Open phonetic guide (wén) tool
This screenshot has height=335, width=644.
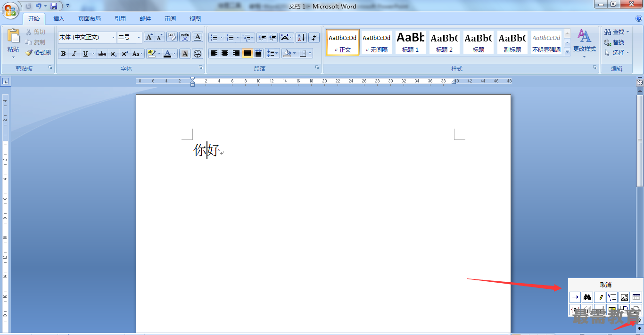pyautogui.click(x=185, y=37)
